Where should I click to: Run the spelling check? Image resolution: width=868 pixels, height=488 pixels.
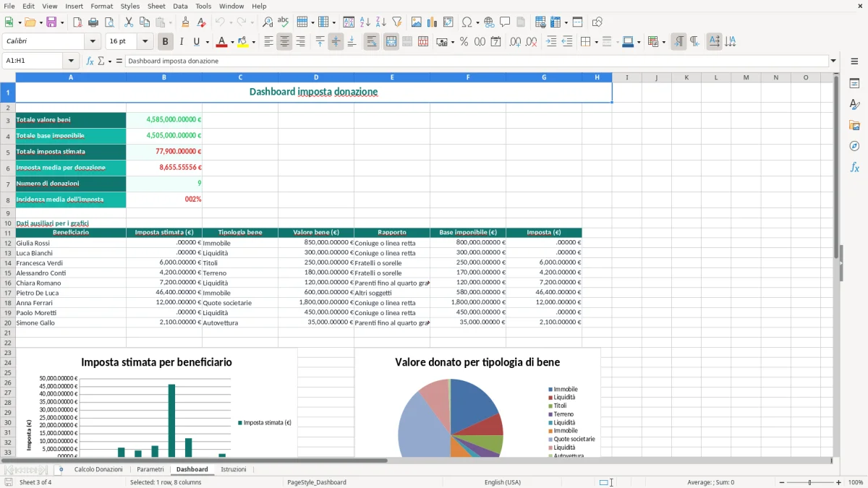click(x=283, y=22)
